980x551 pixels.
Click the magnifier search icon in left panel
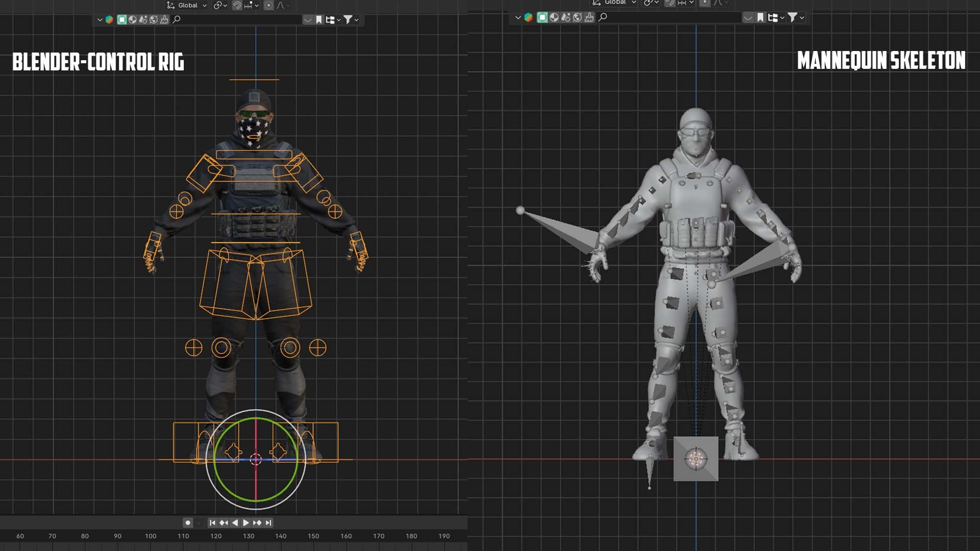177,19
